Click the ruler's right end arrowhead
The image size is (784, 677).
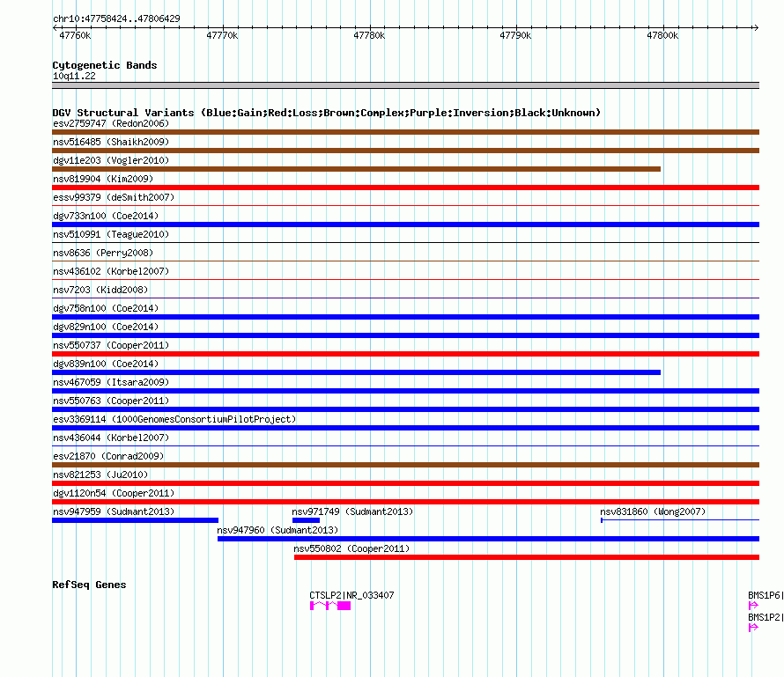[x=756, y=27]
